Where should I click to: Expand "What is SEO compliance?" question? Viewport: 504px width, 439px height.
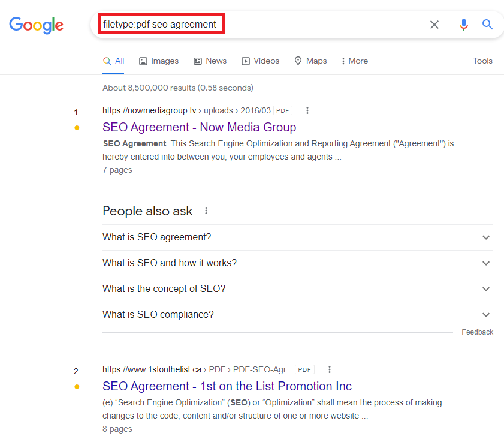tap(486, 315)
